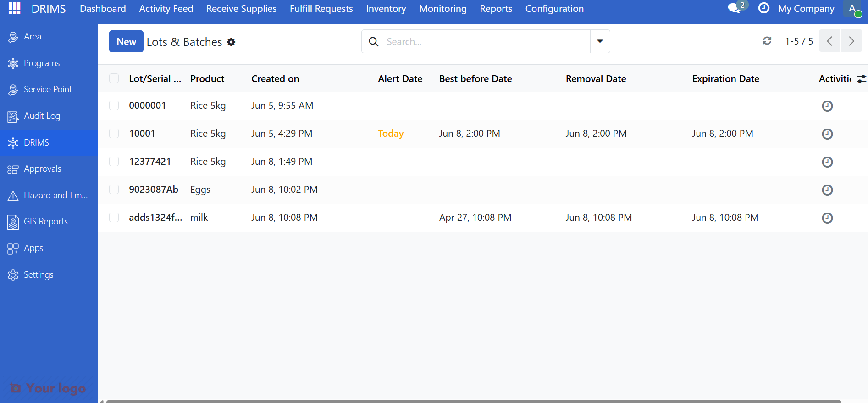
Task: Open the Monitoring menu
Action: [x=443, y=9]
